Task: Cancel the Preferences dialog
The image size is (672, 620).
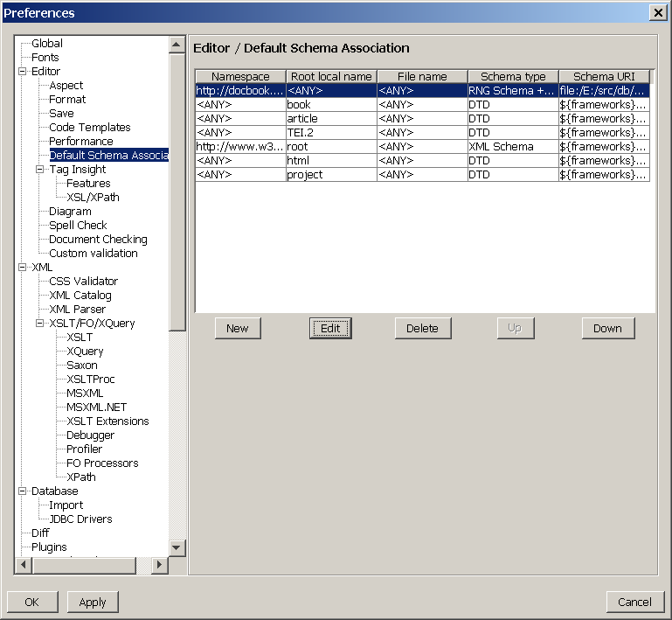Action: pyautogui.click(x=634, y=602)
